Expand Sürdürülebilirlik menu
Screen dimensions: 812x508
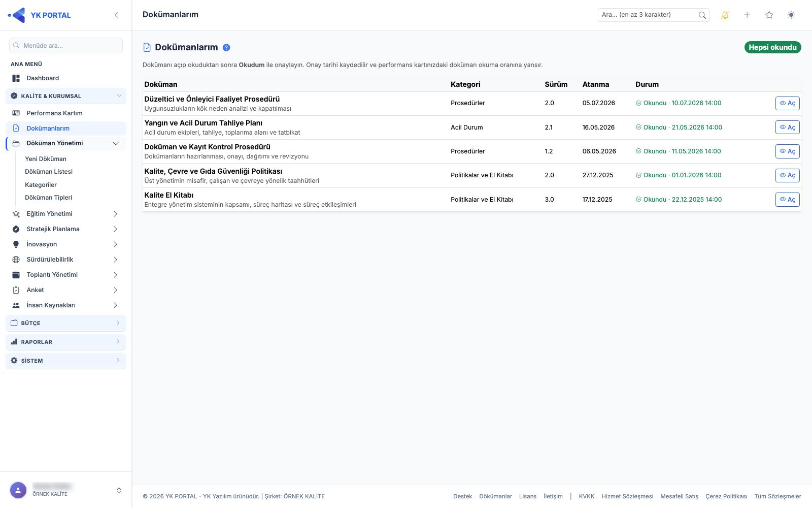(x=66, y=260)
